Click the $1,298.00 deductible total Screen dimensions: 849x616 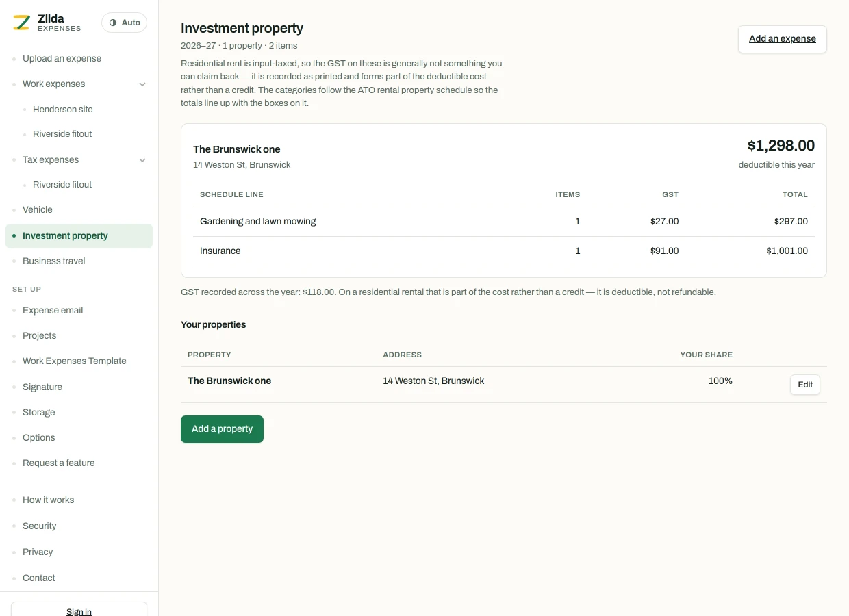pyautogui.click(x=781, y=146)
